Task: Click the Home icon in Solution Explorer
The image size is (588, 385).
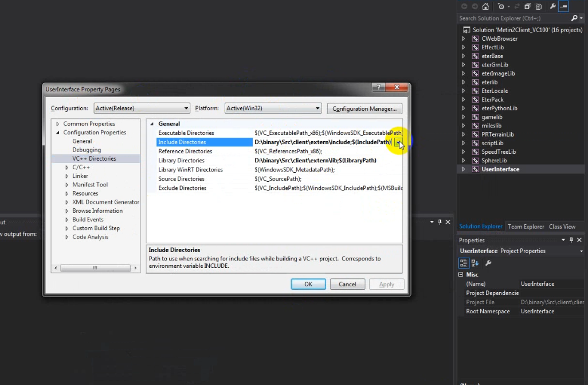Action: [485, 6]
